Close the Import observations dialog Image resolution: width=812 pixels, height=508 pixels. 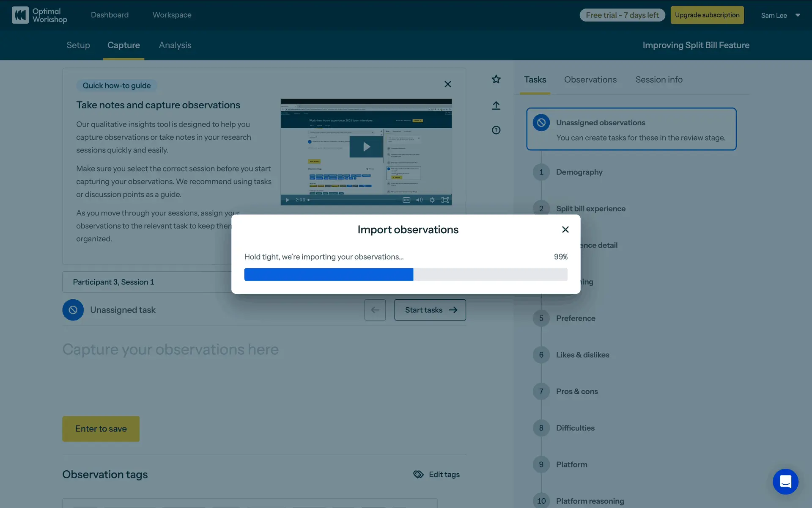click(x=565, y=229)
